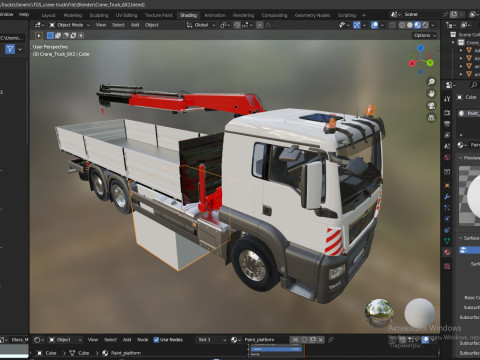This screenshot has height=360, width=480.
Task: Toggle the node editor pin icon
Action: pyautogui.click(x=330, y=340)
